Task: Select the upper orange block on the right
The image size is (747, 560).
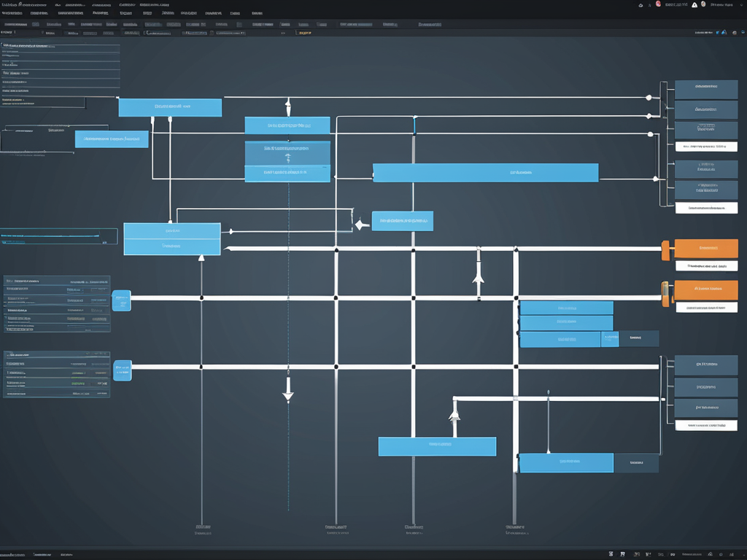Action: point(706,248)
